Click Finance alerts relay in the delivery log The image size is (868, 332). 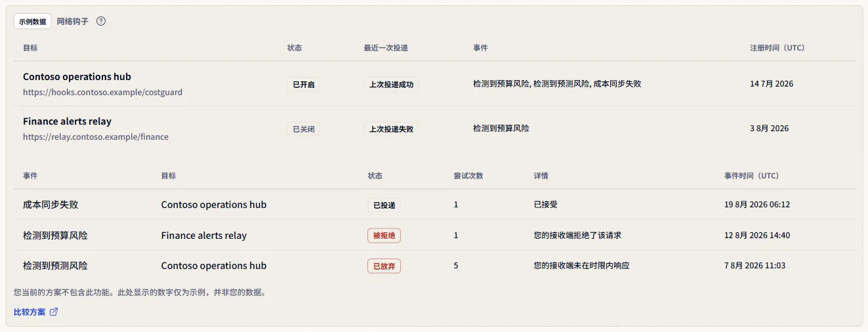coord(204,235)
